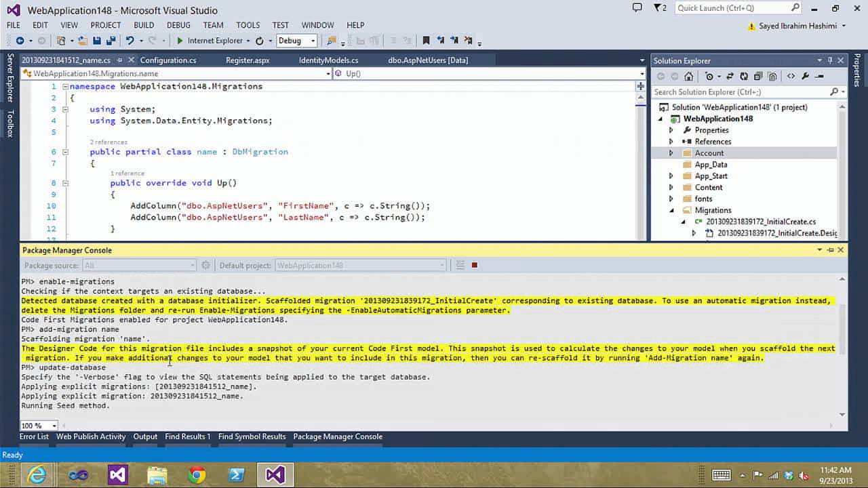Open Toolbox side panel

coord(10,123)
